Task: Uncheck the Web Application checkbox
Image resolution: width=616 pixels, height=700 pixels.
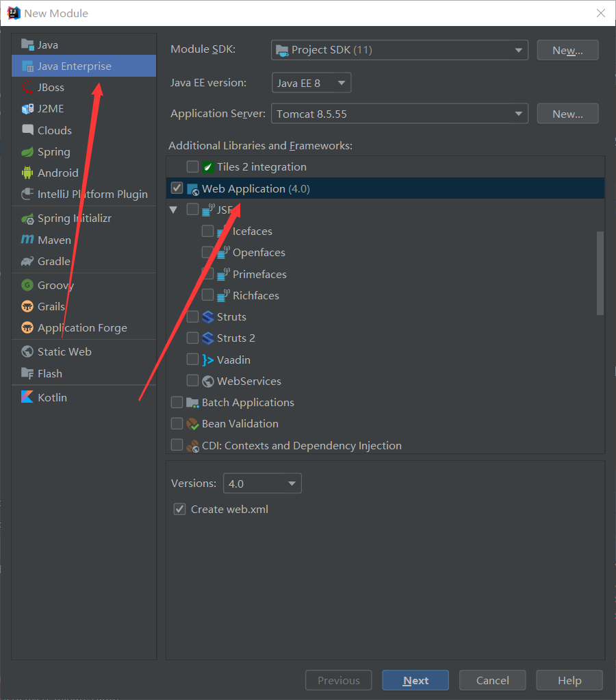Action: (x=177, y=188)
